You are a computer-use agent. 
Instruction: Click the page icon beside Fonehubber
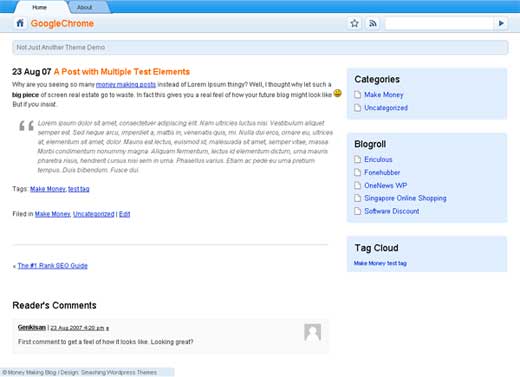coord(357,172)
